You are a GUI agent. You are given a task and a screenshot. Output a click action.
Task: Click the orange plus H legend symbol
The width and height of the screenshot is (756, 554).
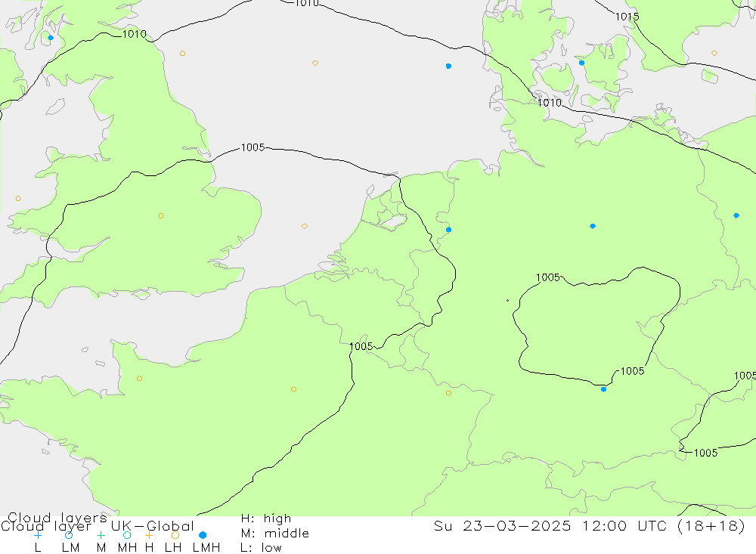149,535
